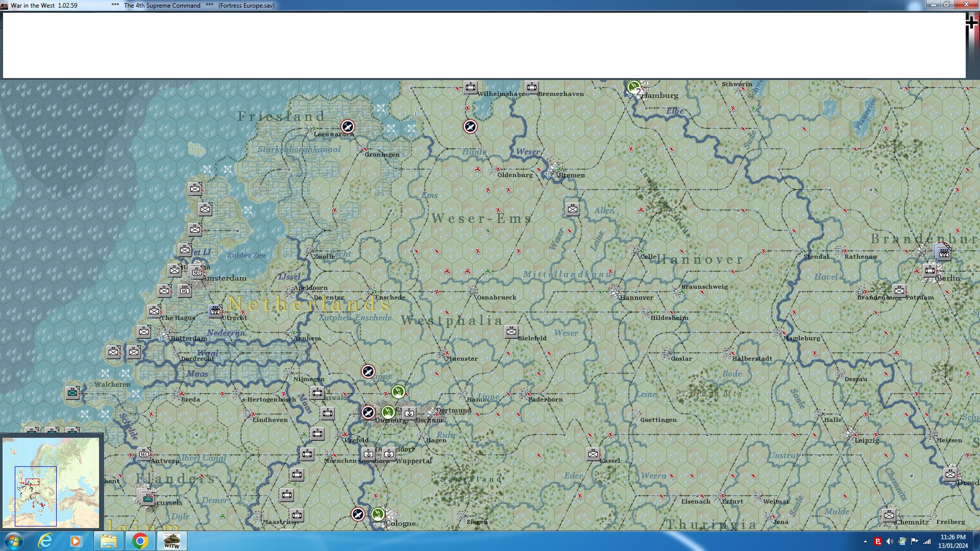
Task: Select the airbase icon beside Cologne
Action: [x=358, y=514]
